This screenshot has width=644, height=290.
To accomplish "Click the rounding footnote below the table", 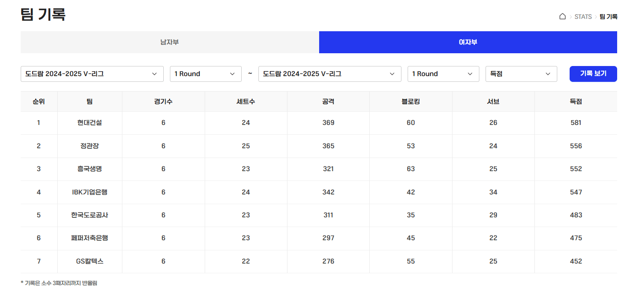I will pyautogui.click(x=59, y=283).
